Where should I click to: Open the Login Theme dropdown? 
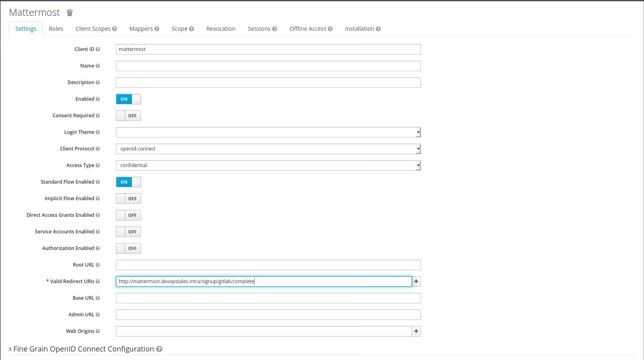(268, 132)
